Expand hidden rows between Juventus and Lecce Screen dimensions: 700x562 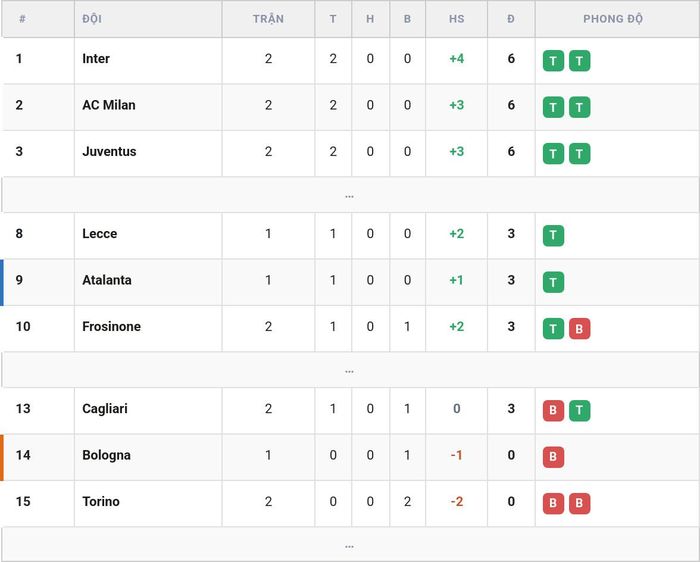click(350, 195)
